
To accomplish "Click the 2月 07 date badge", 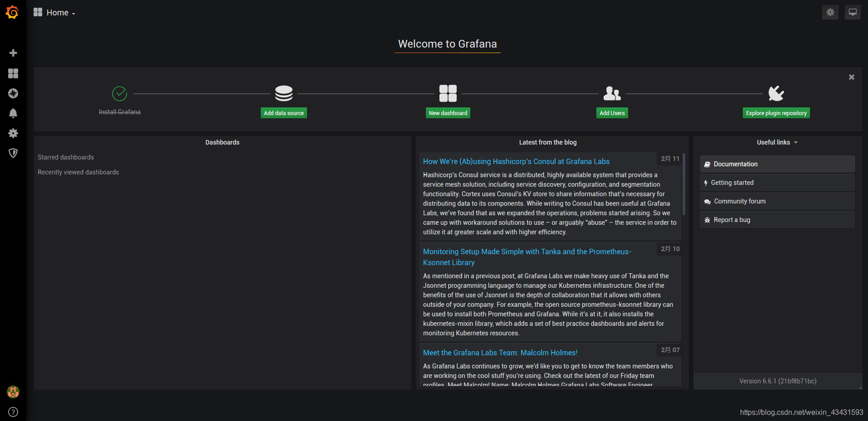I will 670,350.
